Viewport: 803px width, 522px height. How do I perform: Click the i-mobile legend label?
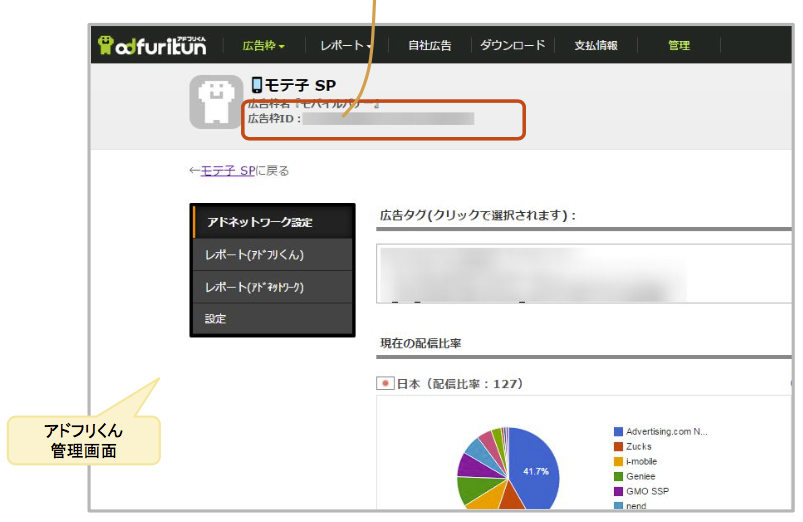pyautogui.click(x=641, y=462)
